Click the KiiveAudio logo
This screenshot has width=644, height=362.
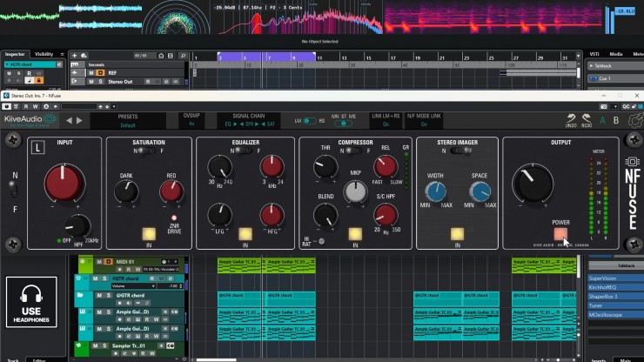coord(30,119)
